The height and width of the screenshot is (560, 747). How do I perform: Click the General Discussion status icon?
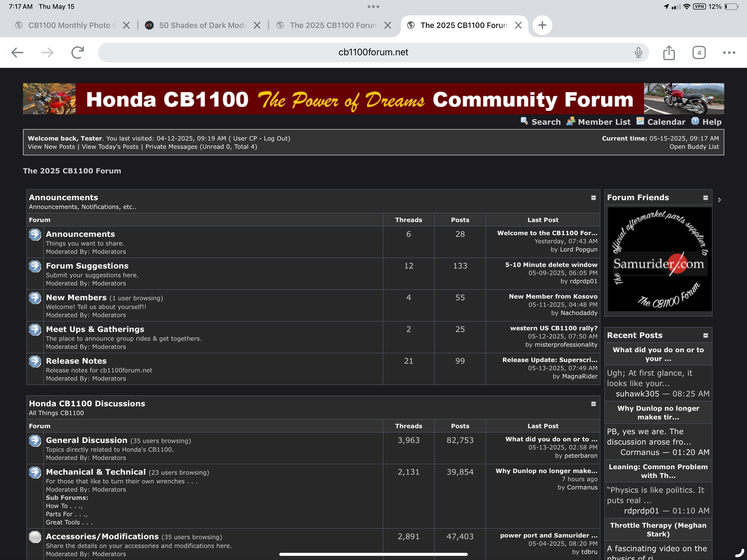point(35,440)
